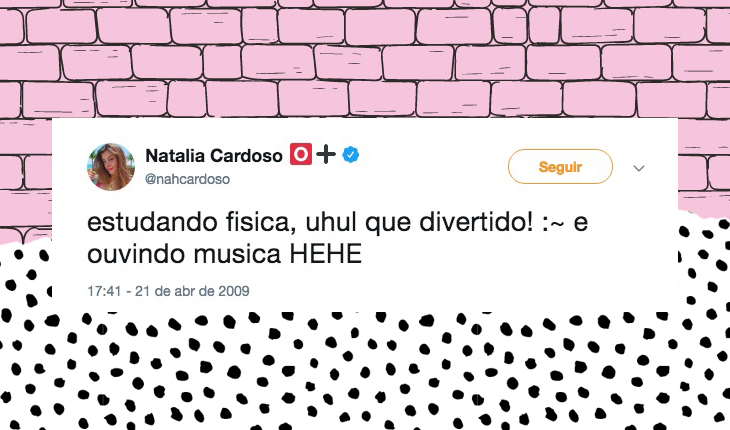Follow the account with the Seguir button
The height and width of the screenshot is (430, 730).
tap(560, 167)
